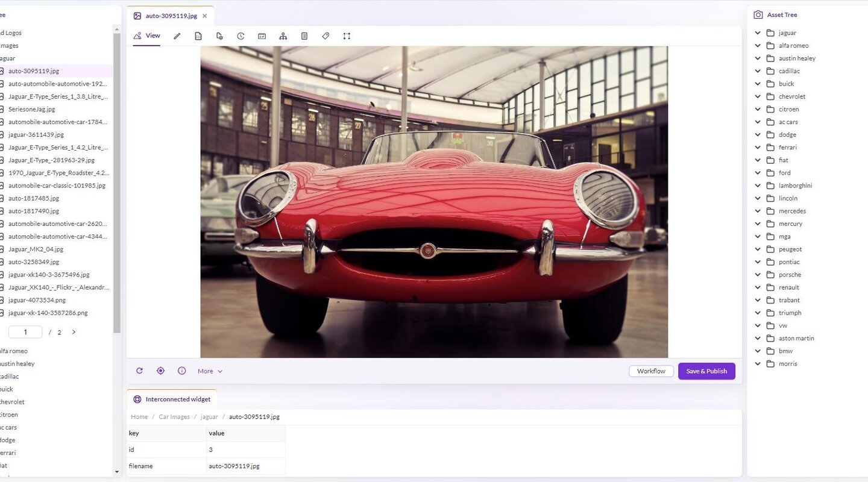The width and height of the screenshot is (868, 482).
Task: Open the Schedule calendar tab
Action: [x=262, y=36]
